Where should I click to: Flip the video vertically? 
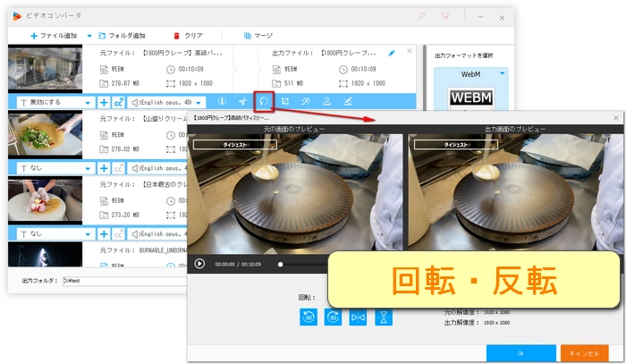pos(384,316)
